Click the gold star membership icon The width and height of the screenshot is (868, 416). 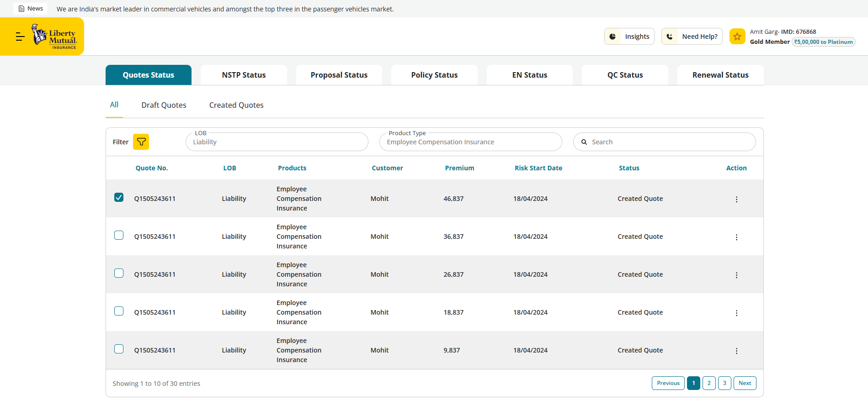tap(737, 37)
